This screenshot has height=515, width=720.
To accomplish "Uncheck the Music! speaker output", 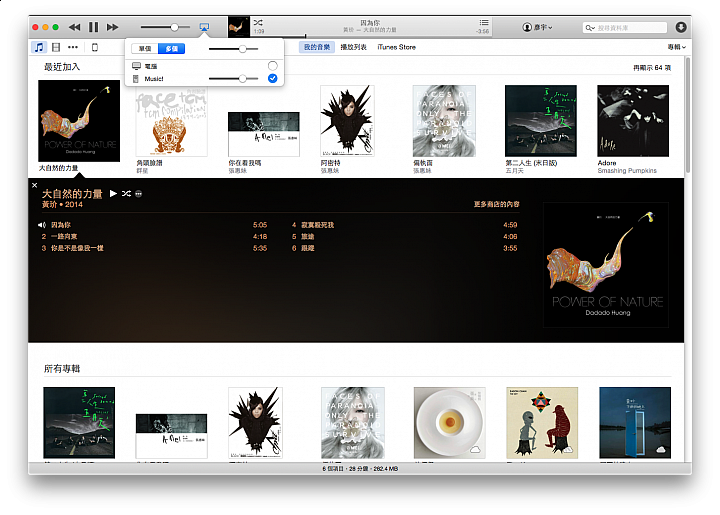I will click(x=272, y=78).
